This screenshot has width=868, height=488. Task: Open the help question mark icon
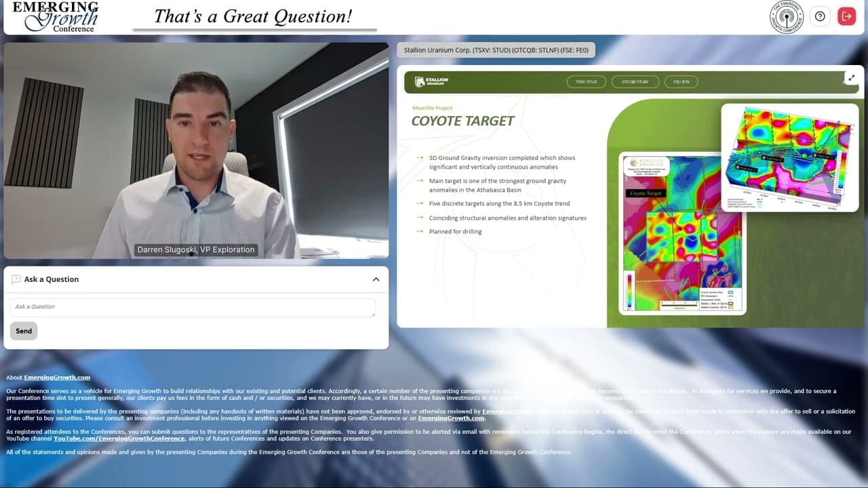[x=820, y=16]
